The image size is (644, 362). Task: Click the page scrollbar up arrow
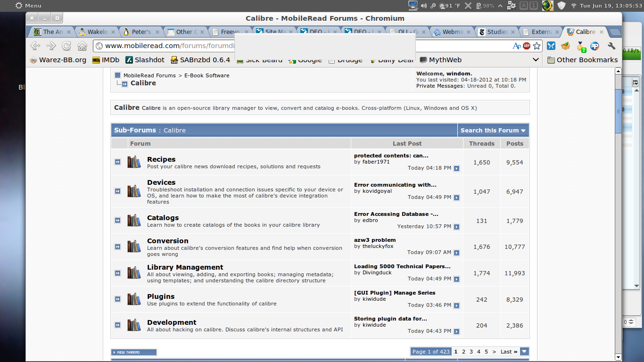tap(619, 71)
